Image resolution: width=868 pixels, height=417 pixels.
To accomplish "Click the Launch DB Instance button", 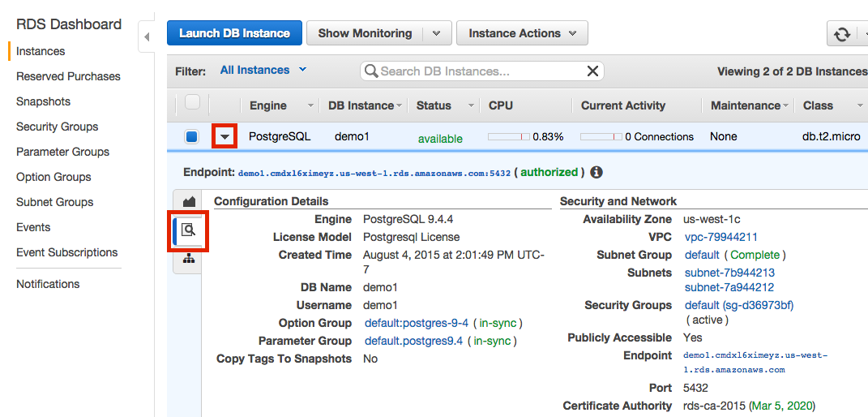I will [x=234, y=33].
